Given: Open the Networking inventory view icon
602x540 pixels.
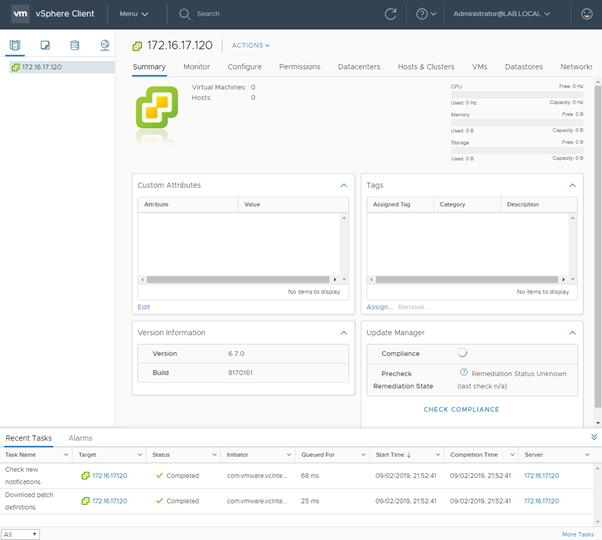Looking at the screenshot, I should 105,45.
